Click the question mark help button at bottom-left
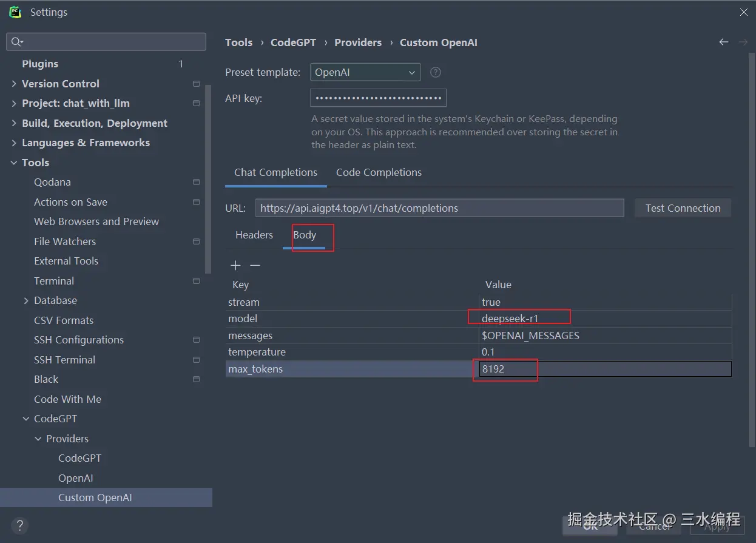The width and height of the screenshot is (756, 543). click(x=19, y=525)
